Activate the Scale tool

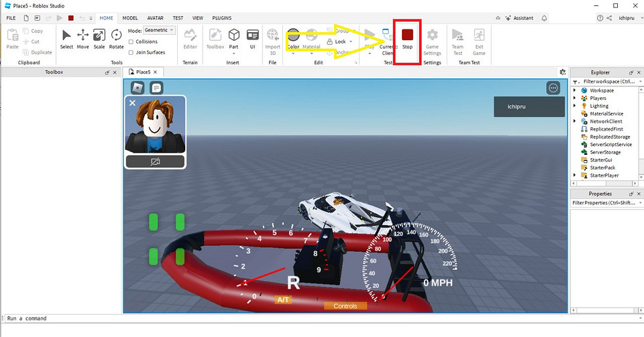coord(99,39)
